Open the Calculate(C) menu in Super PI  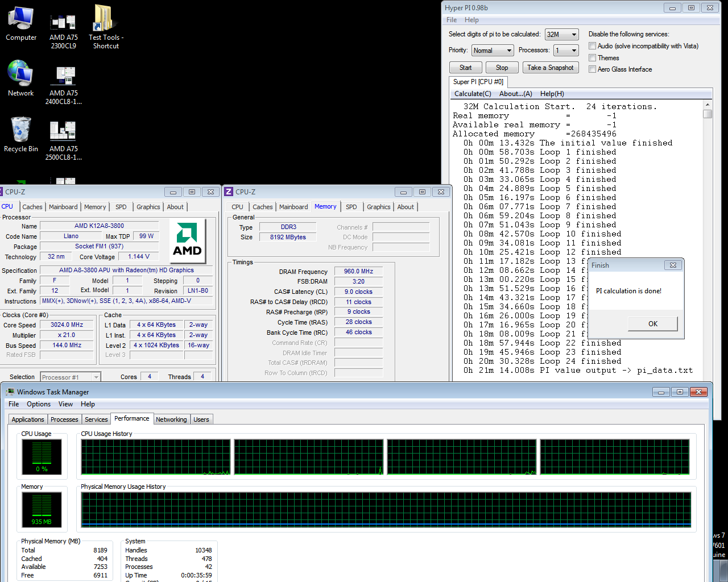tap(472, 94)
